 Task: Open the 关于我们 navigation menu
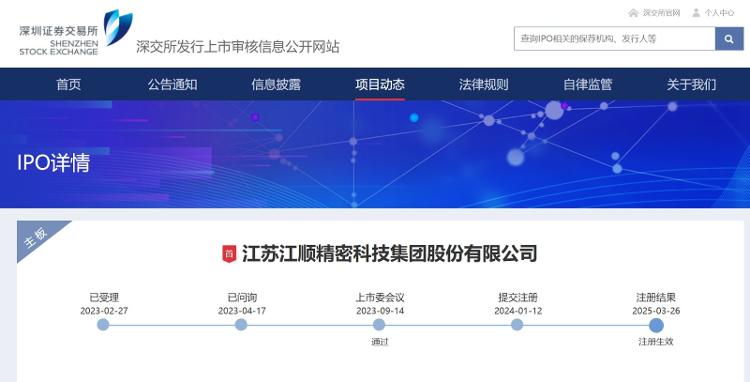[691, 85]
